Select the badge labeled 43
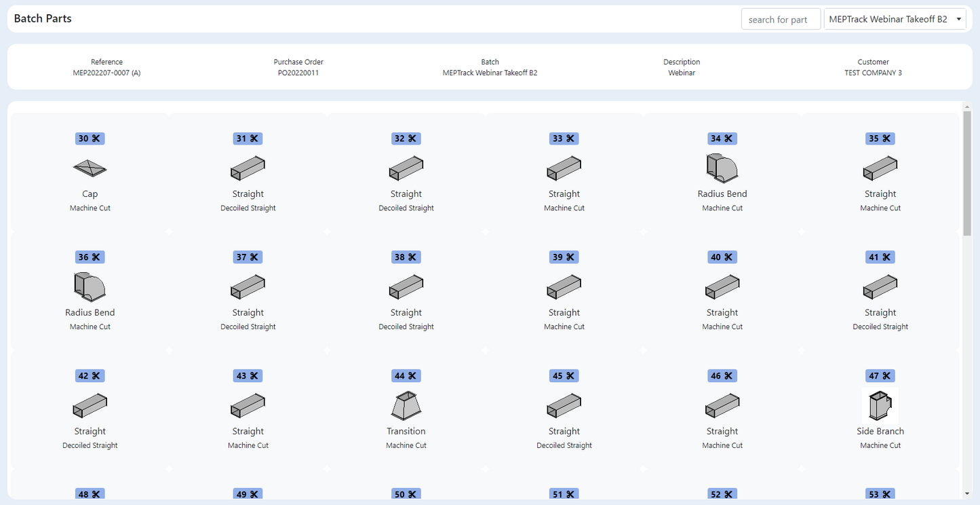This screenshot has width=980, height=505. click(248, 376)
